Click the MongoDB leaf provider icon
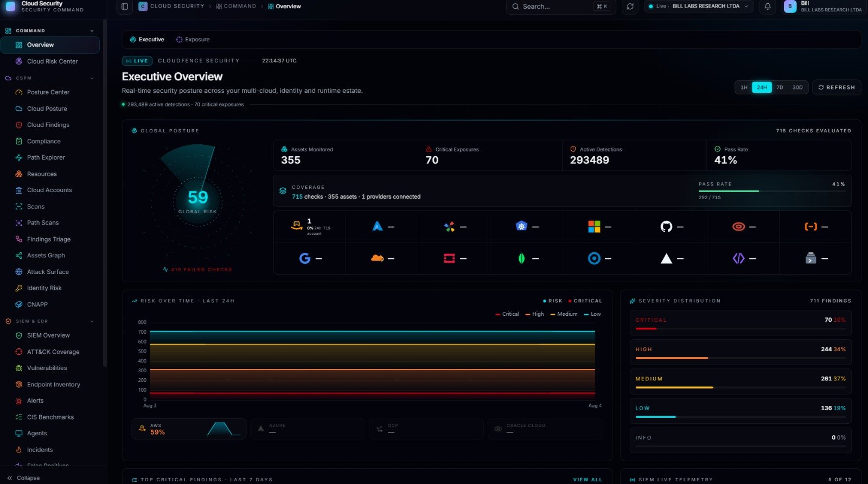Image resolution: width=868 pixels, height=484 pixels. coord(521,258)
